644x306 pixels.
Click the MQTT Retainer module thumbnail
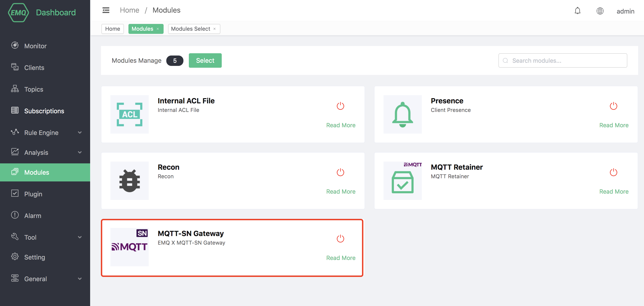pyautogui.click(x=402, y=181)
